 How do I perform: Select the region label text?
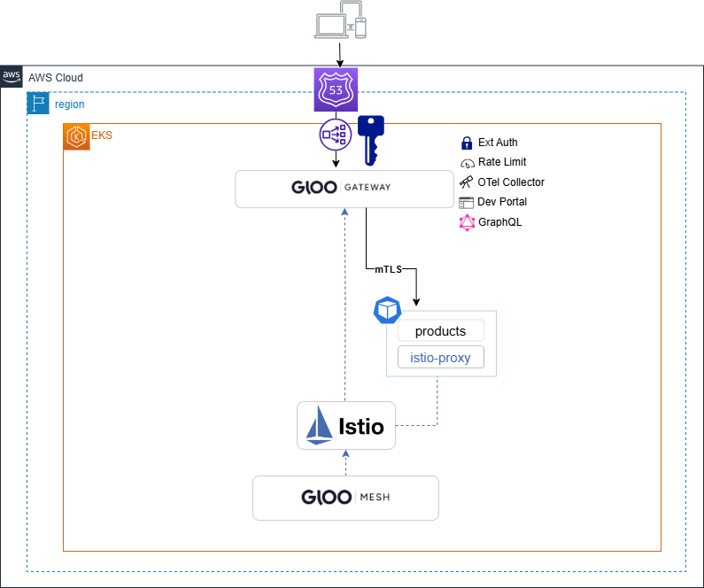(70, 104)
